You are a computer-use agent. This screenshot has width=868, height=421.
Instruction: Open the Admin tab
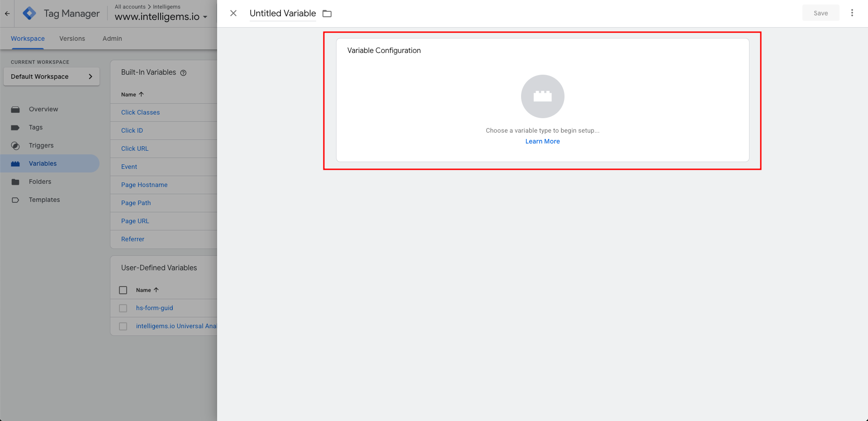tap(112, 38)
